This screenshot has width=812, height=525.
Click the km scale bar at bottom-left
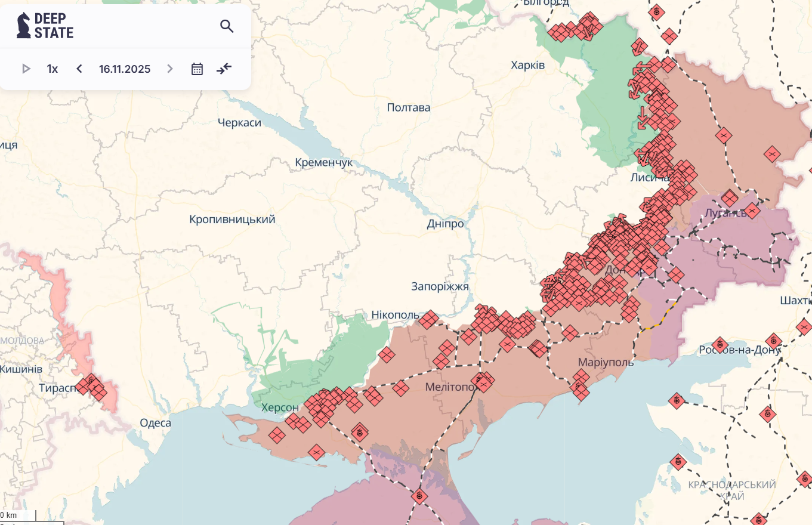(x=18, y=515)
